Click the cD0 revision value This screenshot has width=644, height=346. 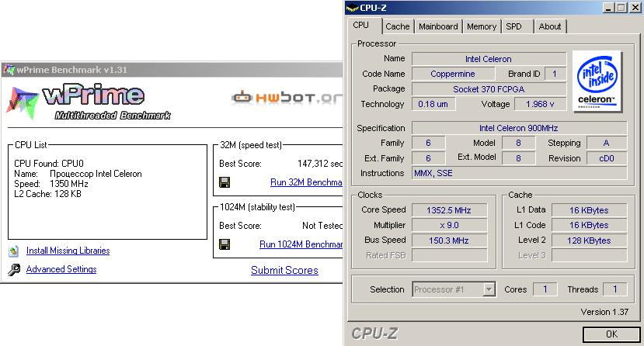pos(607,158)
